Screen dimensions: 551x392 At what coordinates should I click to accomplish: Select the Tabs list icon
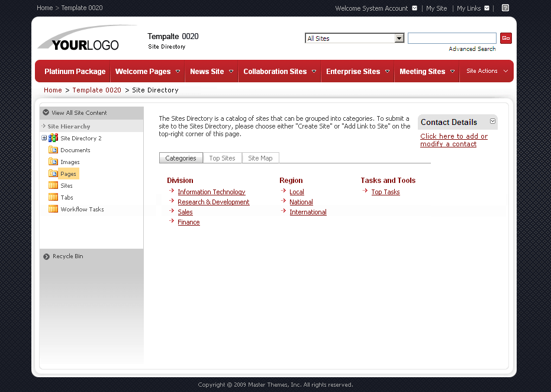53,197
